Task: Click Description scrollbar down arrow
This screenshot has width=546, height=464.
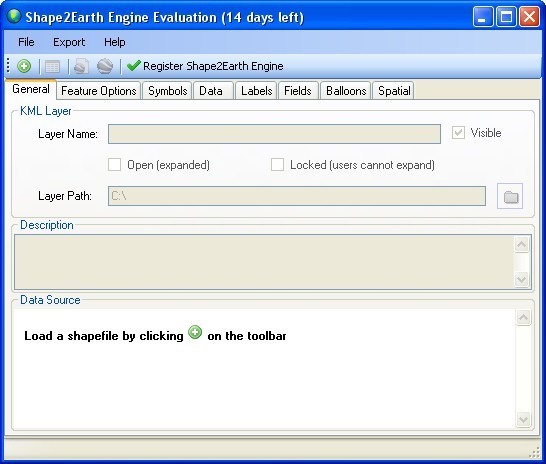Action: [x=521, y=279]
